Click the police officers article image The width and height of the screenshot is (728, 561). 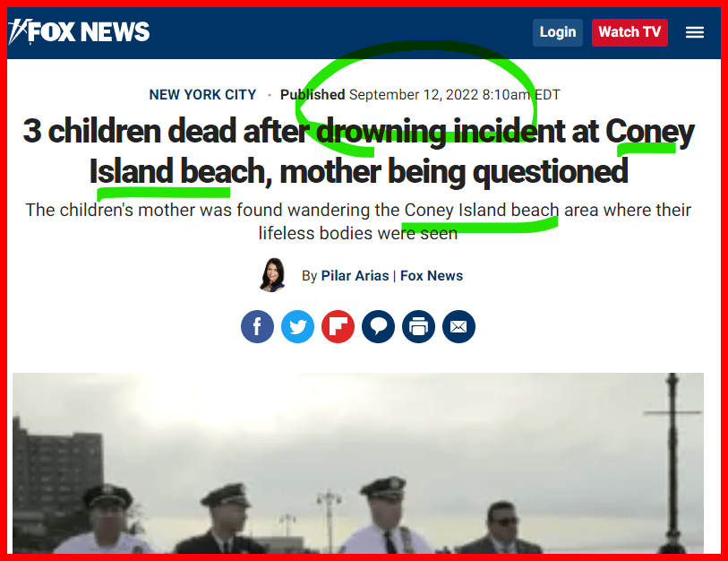(x=358, y=463)
